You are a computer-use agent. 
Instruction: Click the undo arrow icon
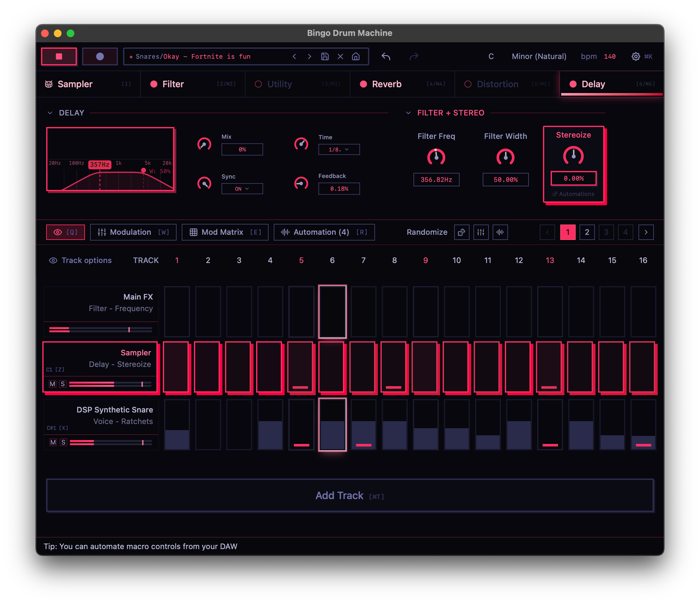[x=386, y=56]
